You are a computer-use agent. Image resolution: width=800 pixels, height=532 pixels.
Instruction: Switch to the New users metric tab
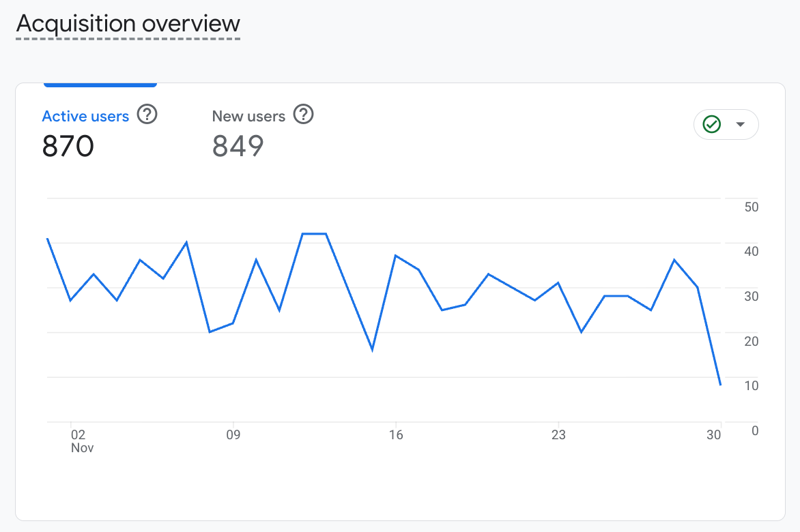248,117
